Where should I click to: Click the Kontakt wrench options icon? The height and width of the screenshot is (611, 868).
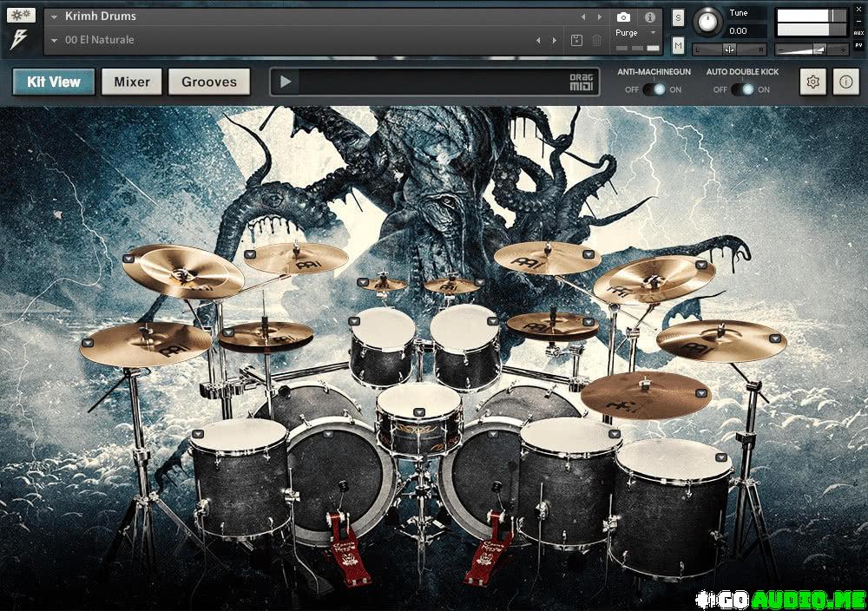[22, 16]
